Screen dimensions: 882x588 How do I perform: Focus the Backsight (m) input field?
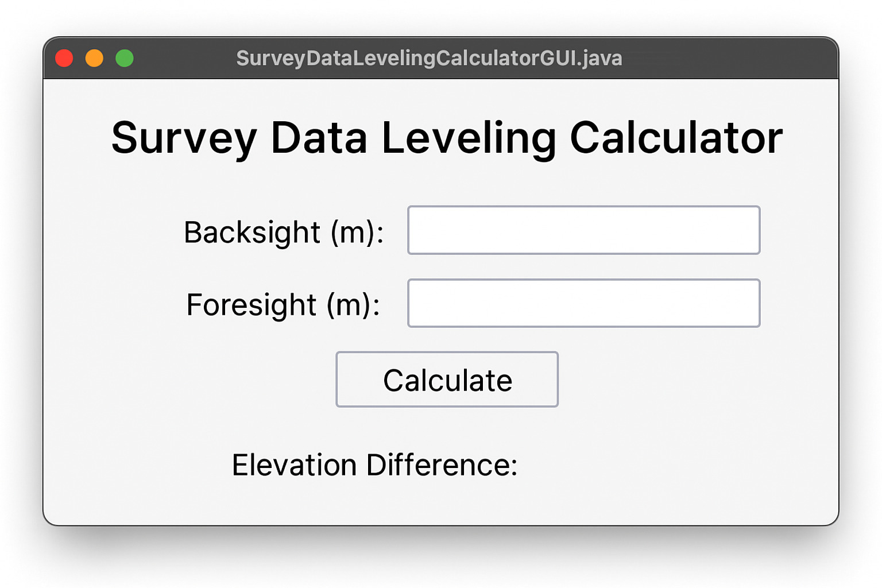[x=583, y=230]
